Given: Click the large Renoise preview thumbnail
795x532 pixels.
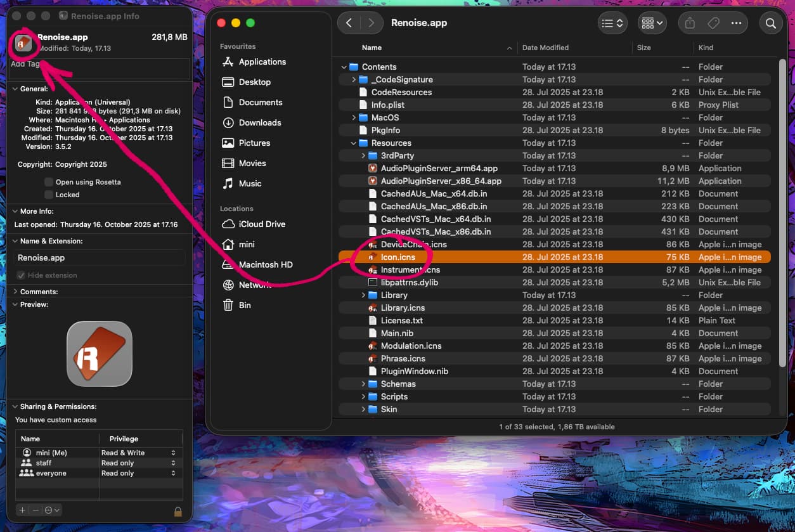Looking at the screenshot, I should pos(100,353).
